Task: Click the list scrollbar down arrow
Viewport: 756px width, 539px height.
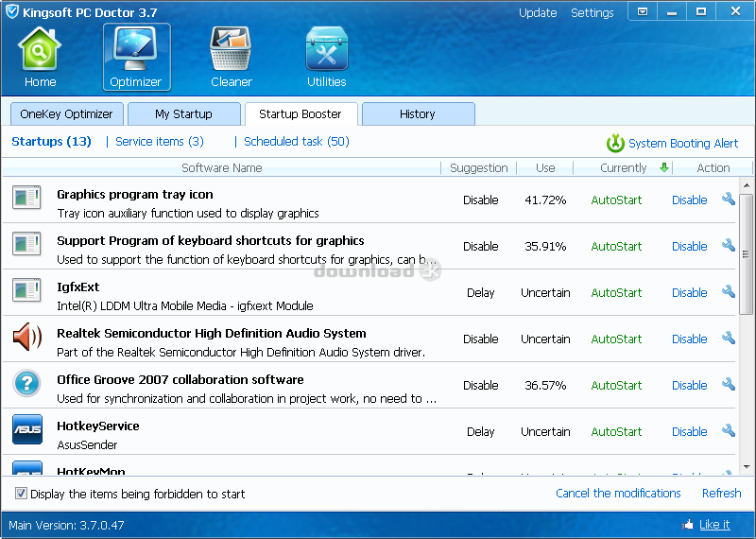Action: pos(746,466)
